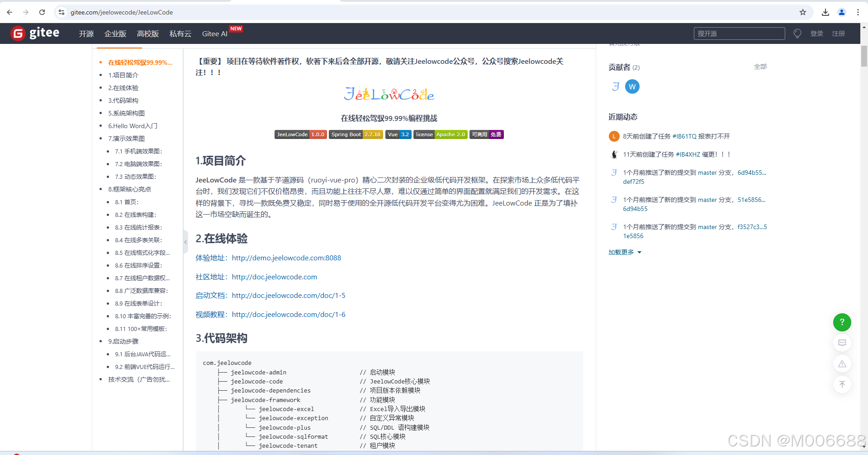
Task: Jump to 9.1 后台JAVA代码运行 in contents
Action: click(x=143, y=354)
